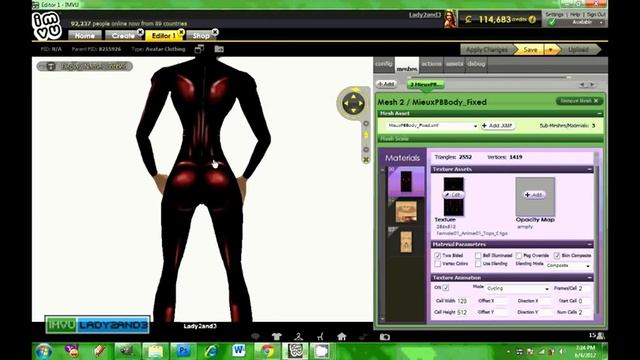Viewport: 640px width, 360px height.
Task: Toggle the Two Sided checkbox
Action: (x=438, y=256)
